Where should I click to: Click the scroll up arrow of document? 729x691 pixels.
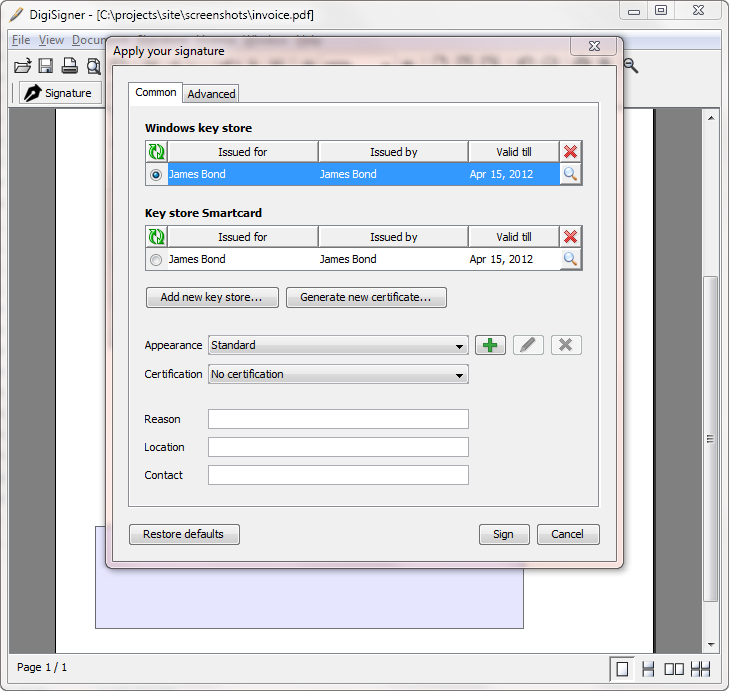tap(711, 118)
